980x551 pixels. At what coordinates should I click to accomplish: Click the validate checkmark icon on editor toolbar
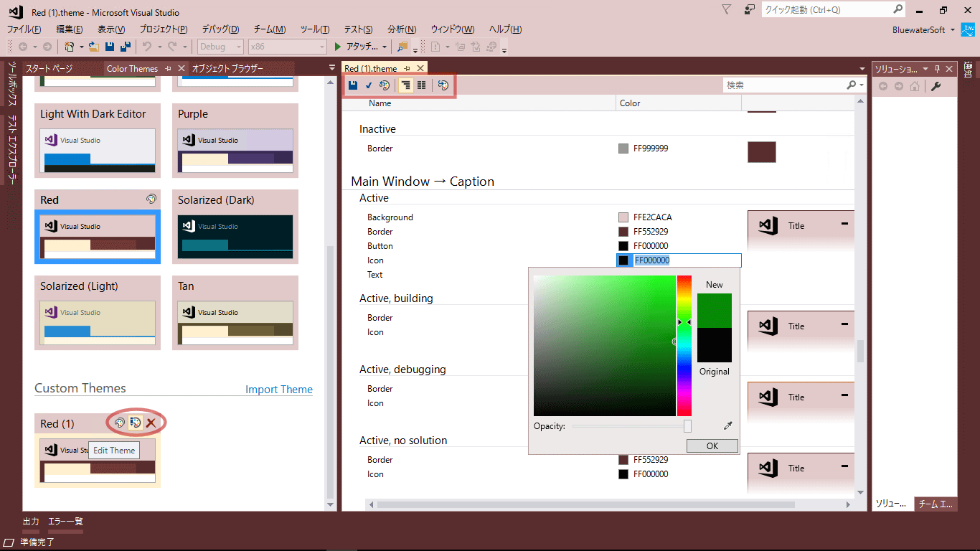pos(368,85)
